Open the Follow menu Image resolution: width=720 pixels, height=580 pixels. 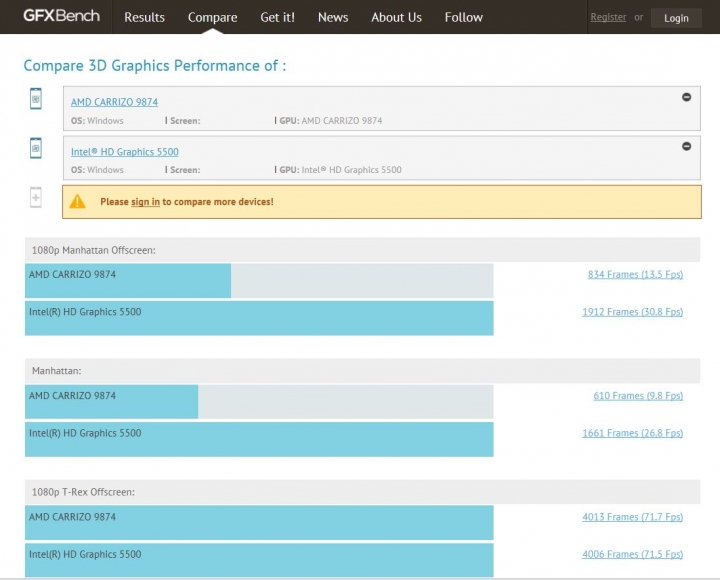coord(463,17)
